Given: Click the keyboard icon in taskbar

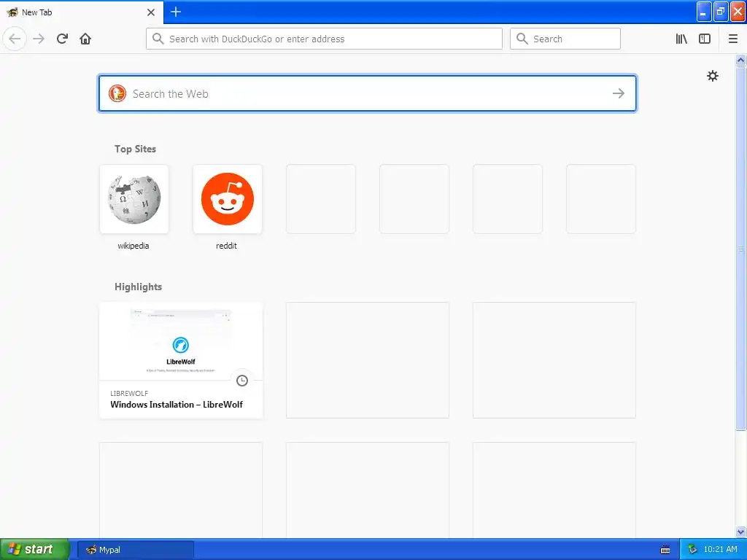Looking at the screenshot, I should pos(665,550).
